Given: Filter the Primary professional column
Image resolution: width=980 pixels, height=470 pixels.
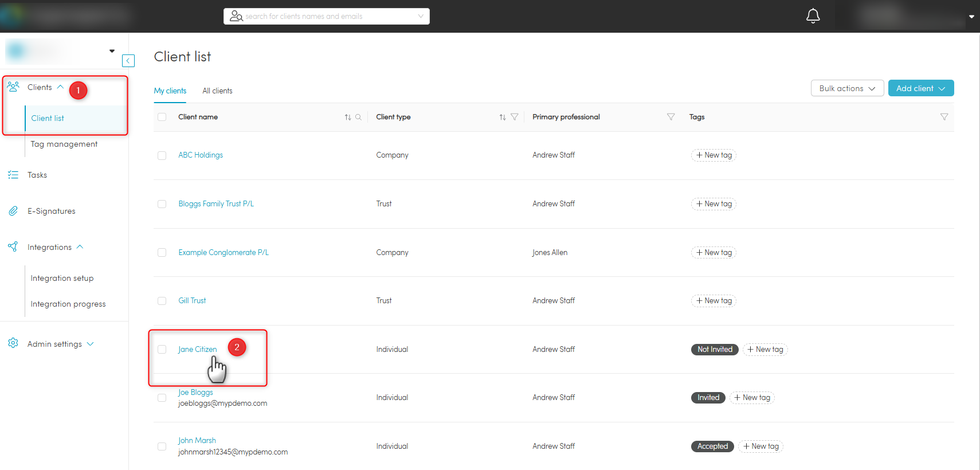Looking at the screenshot, I should coord(671,117).
